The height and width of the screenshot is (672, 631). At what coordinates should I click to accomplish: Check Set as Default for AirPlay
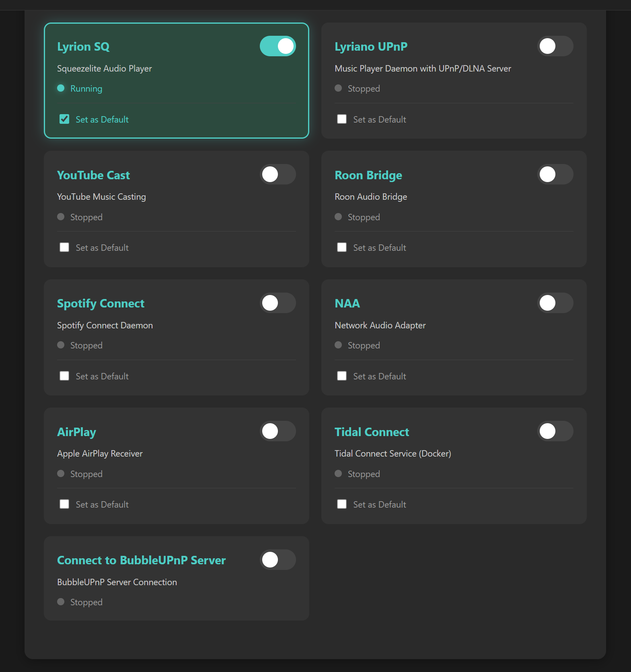(x=64, y=504)
